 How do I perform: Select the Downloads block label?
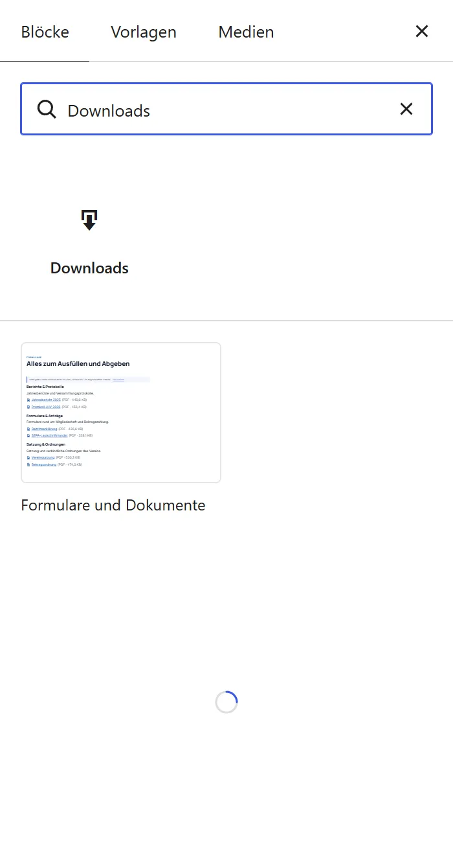(x=89, y=268)
